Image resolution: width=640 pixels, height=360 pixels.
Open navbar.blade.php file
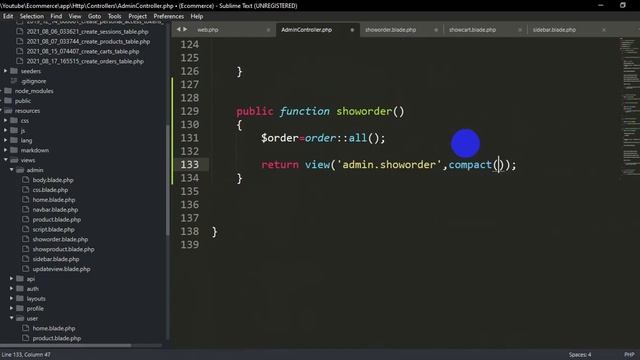(55, 209)
